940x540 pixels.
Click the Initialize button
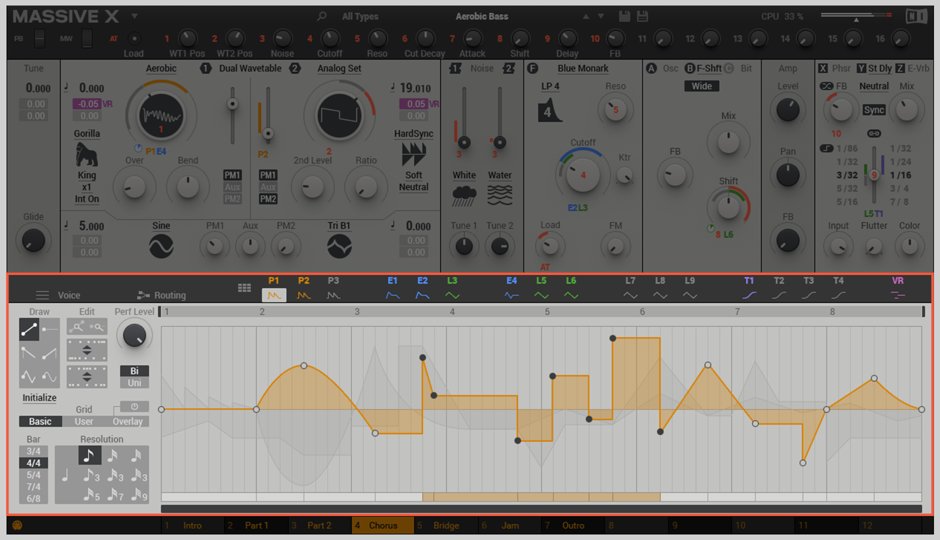40,397
